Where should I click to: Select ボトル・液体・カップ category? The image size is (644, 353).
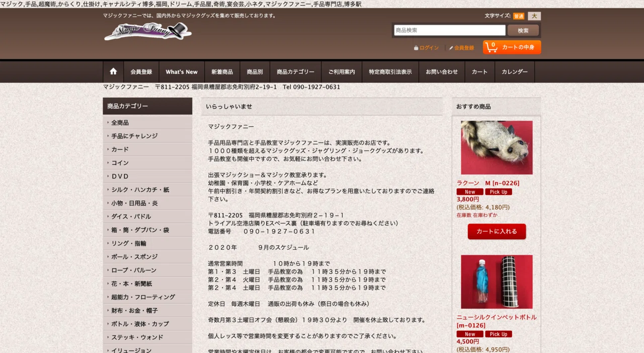point(147,324)
